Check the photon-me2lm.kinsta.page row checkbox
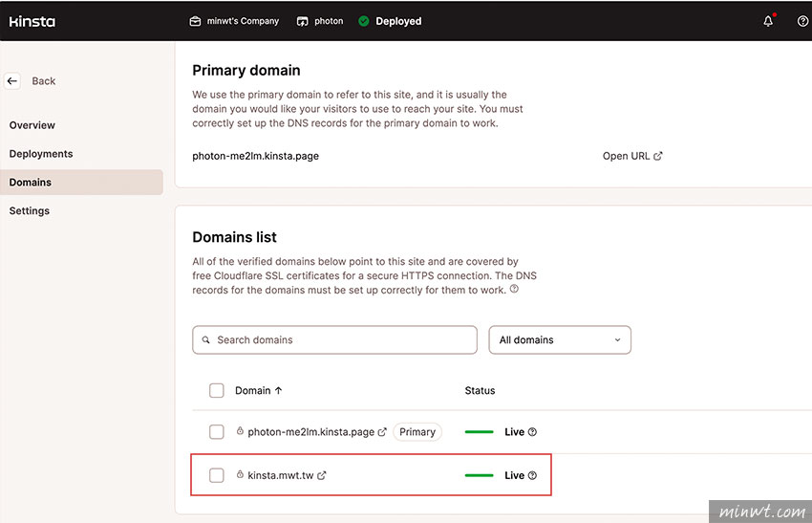This screenshot has width=812, height=523. click(x=217, y=432)
